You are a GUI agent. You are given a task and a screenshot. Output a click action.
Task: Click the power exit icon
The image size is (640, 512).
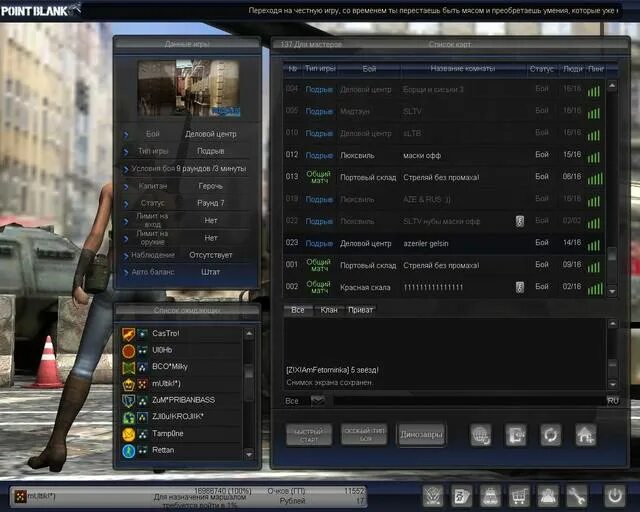[x=615, y=496]
